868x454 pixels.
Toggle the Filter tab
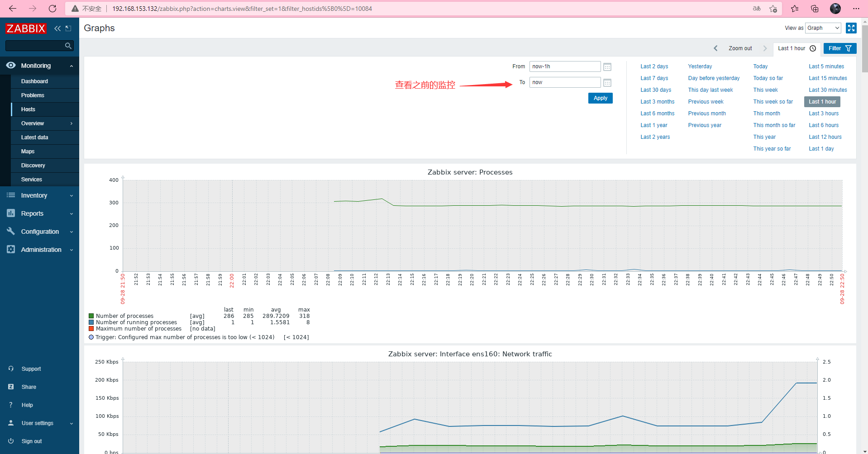pyautogui.click(x=840, y=48)
